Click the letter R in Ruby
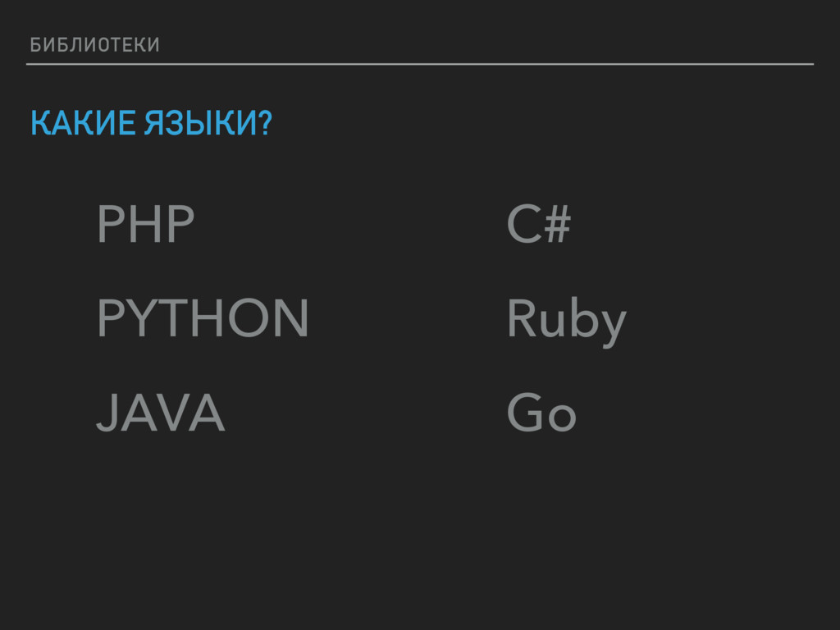 (x=521, y=317)
